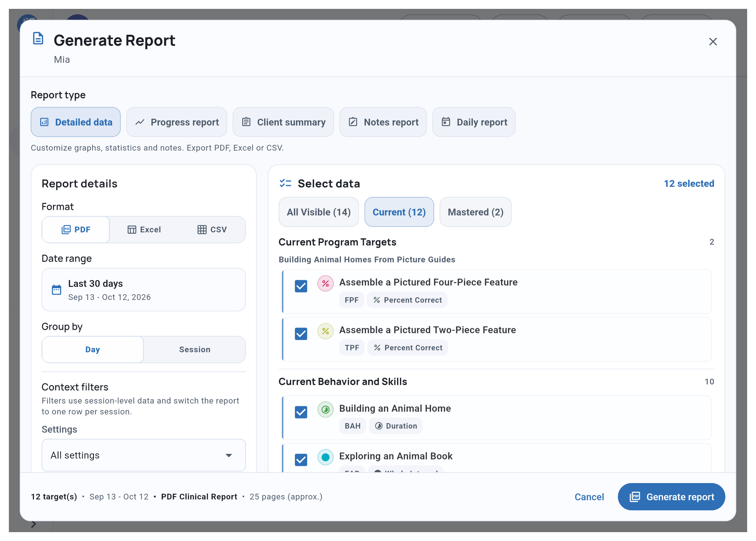The image size is (756, 541).
Task: Choose the Client summary report type
Action: 283,122
